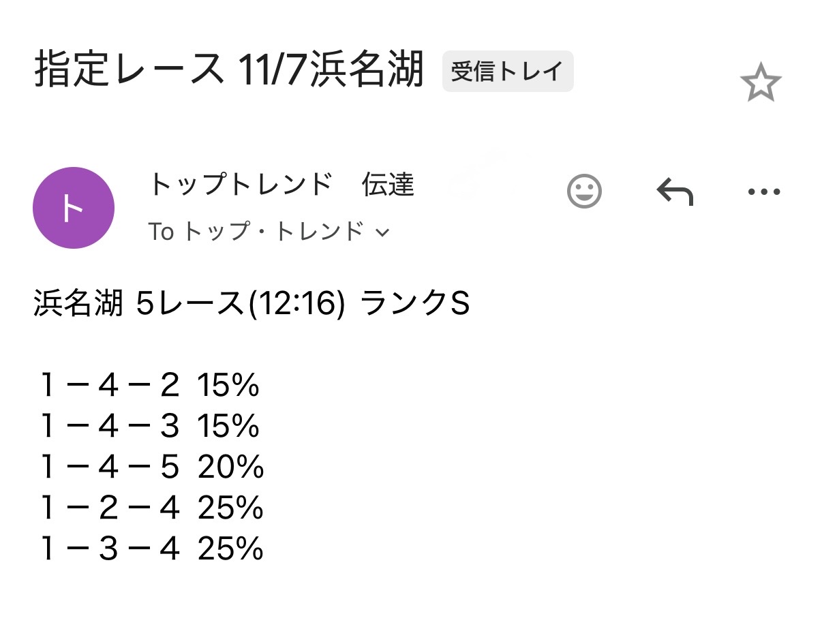Select the 1－4－5 20% prediction line
Screen dimensions: 822x644
(151, 468)
